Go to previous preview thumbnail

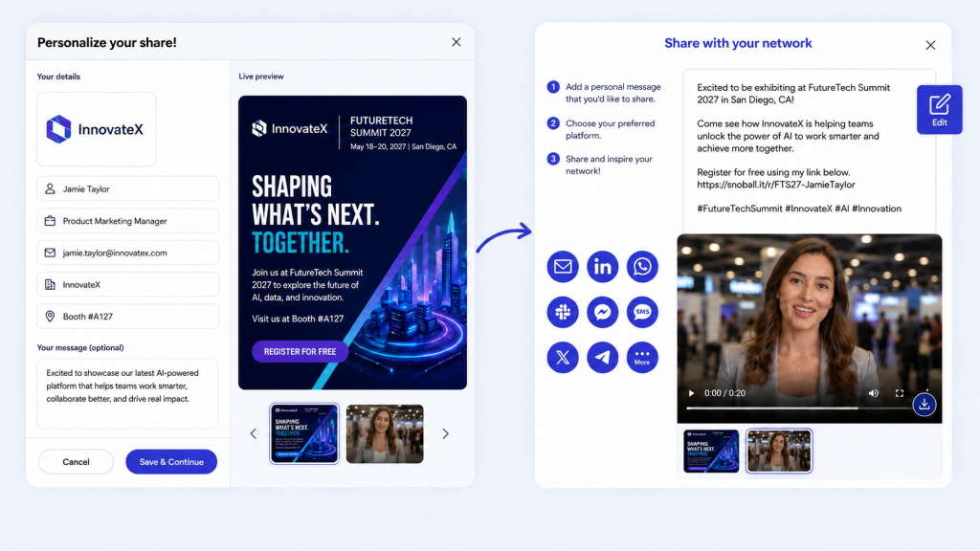(253, 433)
